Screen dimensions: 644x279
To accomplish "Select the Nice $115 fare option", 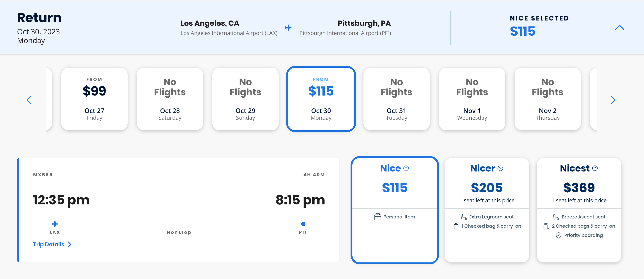I will click(395, 187).
